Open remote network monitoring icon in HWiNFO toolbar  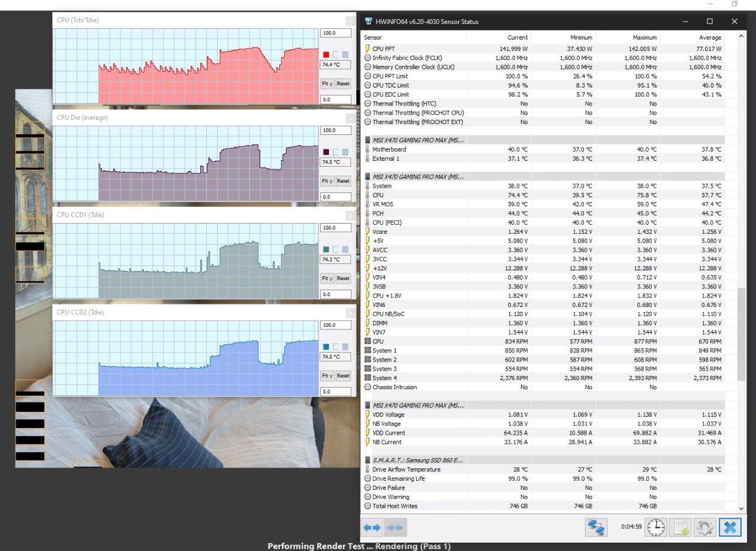(x=596, y=528)
